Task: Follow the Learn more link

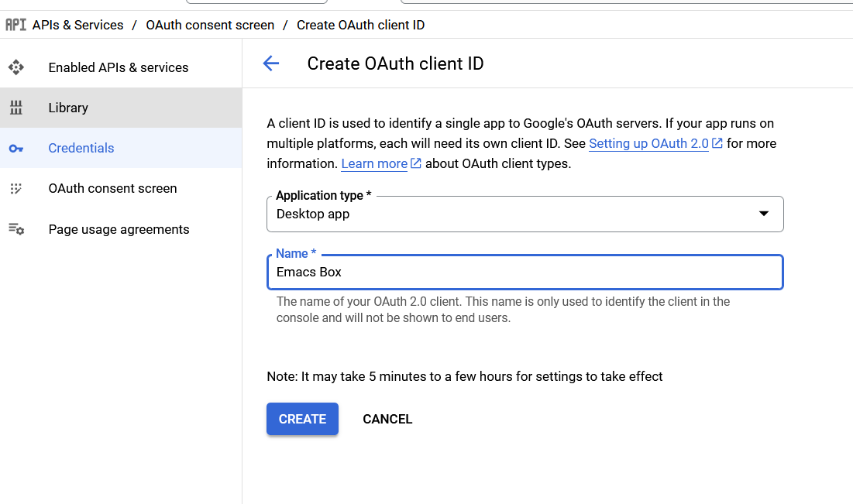Action: click(x=374, y=163)
